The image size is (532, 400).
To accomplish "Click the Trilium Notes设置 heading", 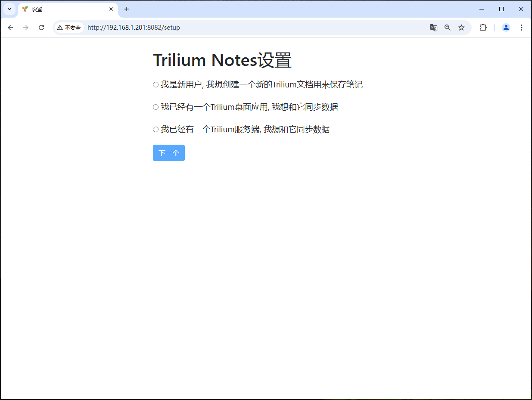I will pyautogui.click(x=222, y=60).
